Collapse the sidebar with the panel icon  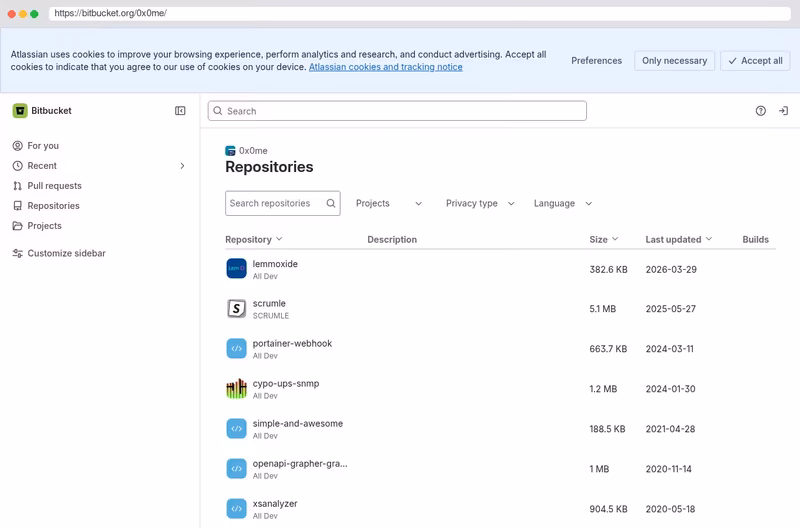point(180,111)
